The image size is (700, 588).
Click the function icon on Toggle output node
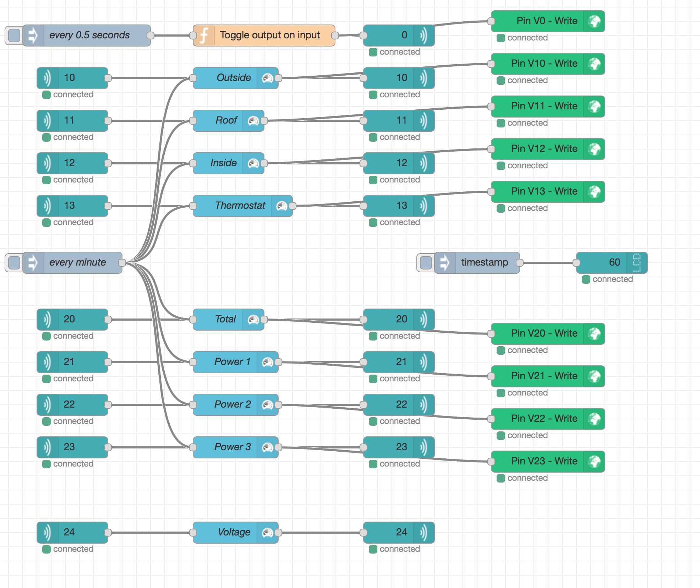point(204,36)
